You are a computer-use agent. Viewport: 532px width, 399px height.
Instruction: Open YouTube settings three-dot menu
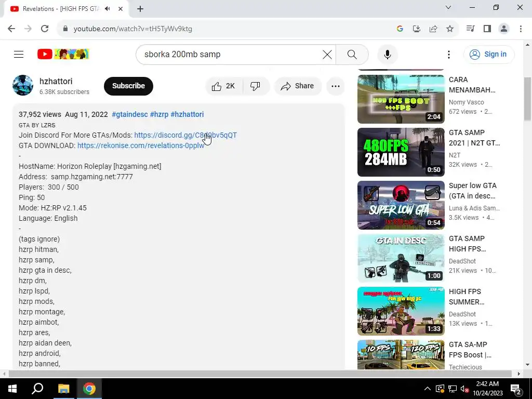(x=448, y=54)
